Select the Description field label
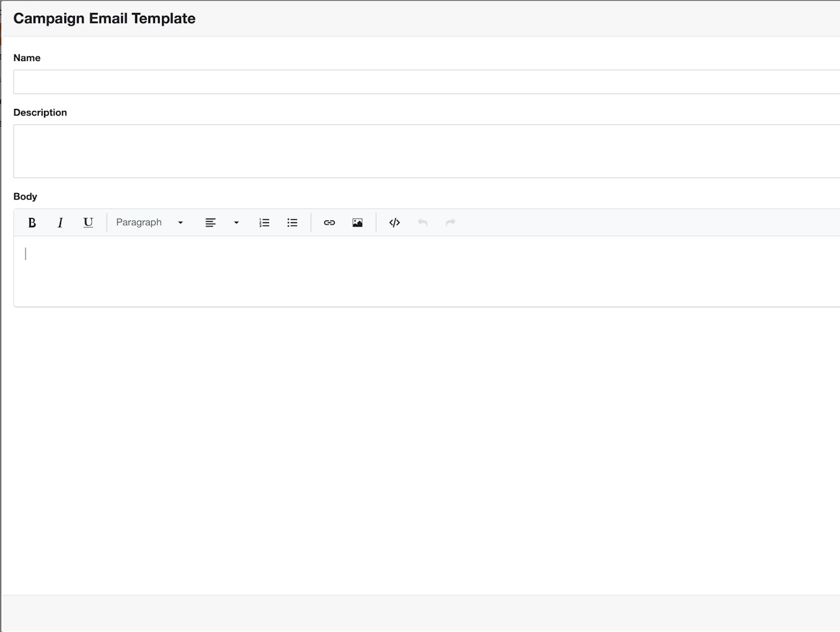Screen dimensions: 840x632 click(x=40, y=112)
